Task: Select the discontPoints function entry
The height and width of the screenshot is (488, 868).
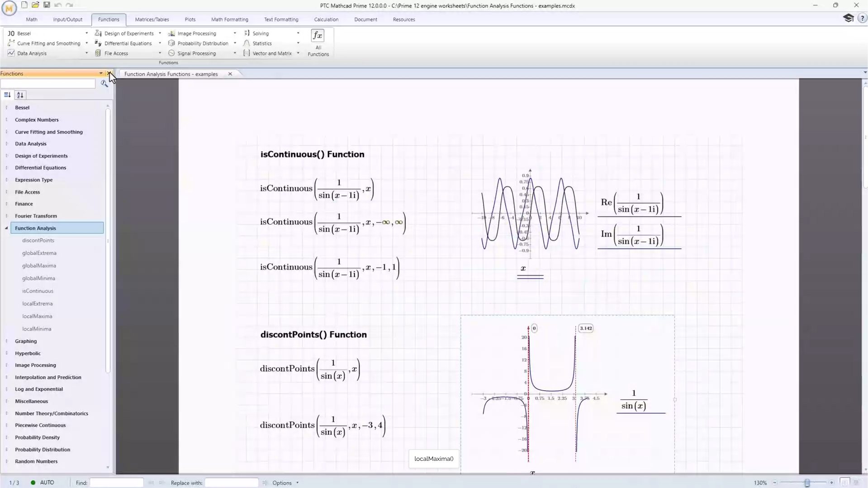Action: (38, 240)
